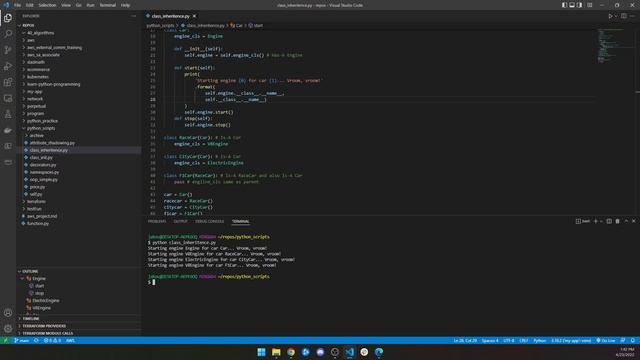Switch to the DEBUG CONSOLE panel tab
The width and height of the screenshot is (640, 360).
coord(209,221)
